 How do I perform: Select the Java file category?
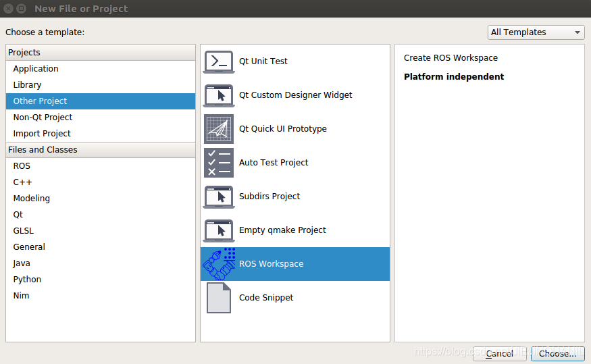coord(101,263)
